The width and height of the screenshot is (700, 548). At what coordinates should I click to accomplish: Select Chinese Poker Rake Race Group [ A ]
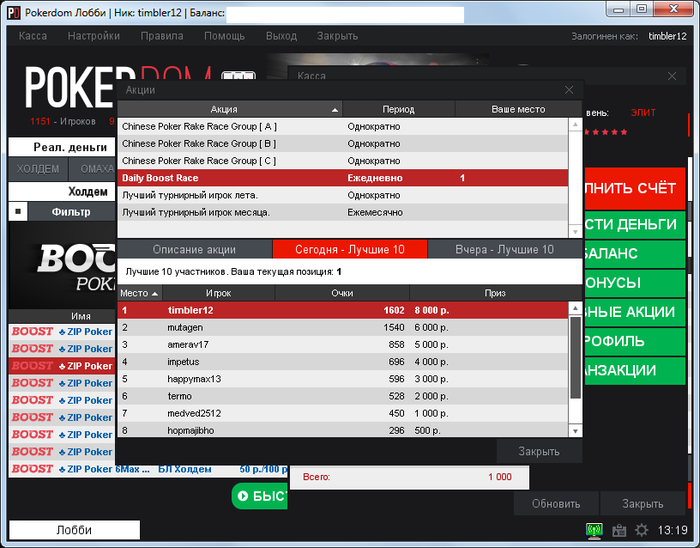pos(343,127)
